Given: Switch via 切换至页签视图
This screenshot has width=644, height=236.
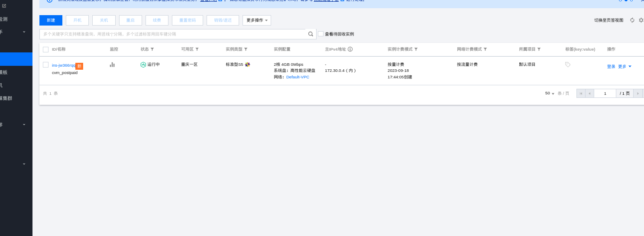Looking at the screenshot, I should click(608, 20).
